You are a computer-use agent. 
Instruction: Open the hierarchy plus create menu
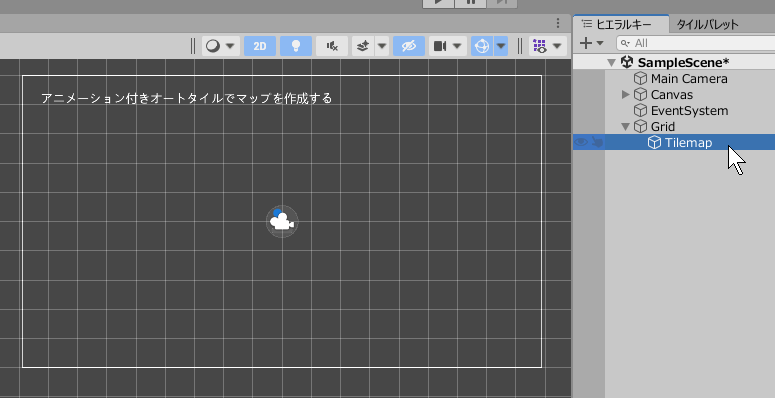(591, 43)
